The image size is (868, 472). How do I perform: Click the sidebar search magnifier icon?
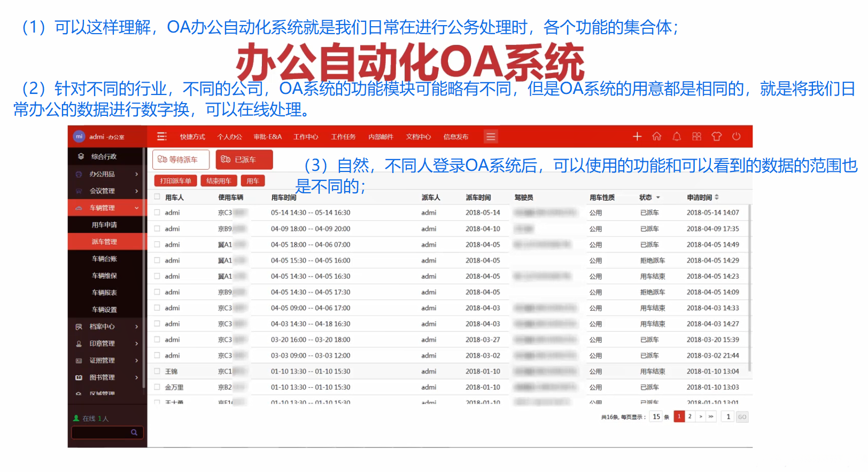pyautogui.click(x=134, y=432)
